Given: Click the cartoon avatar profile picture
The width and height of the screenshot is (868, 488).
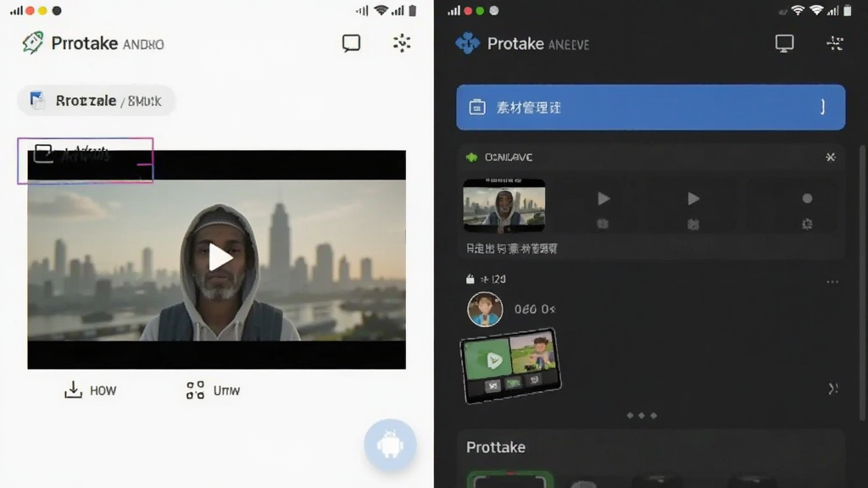Looking at the screenshot, I should pyautogui.click(x=485, y=309).
